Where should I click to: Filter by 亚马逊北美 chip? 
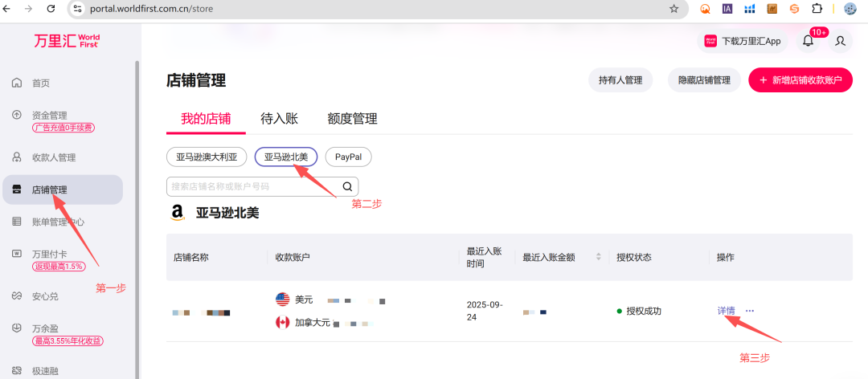click(x=285, y=157)
